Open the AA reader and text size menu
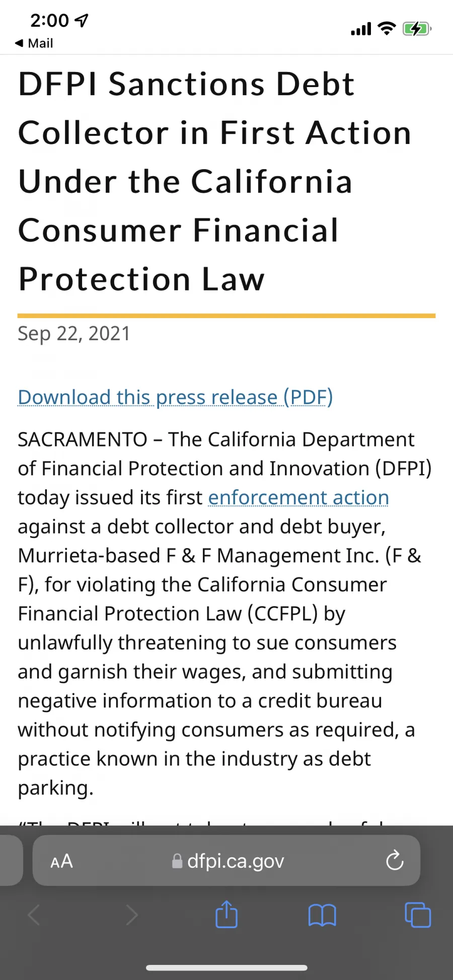453x980 pixels. pyautogui.click(x=62, y=861)
